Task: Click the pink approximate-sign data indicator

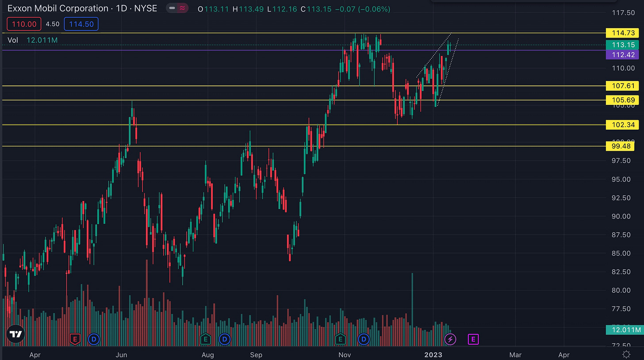Action: 182,8
